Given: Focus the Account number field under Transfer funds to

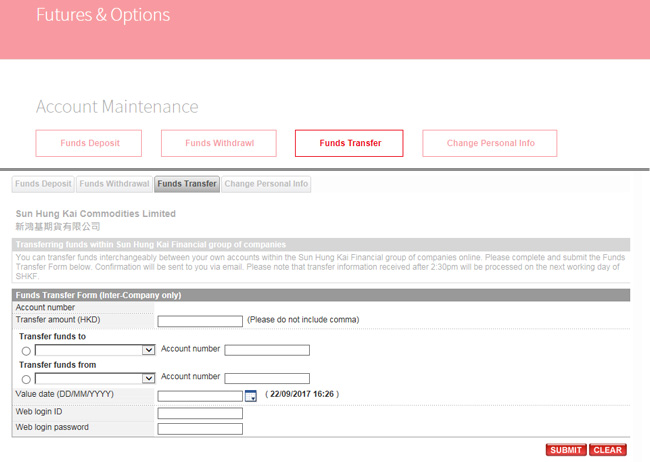Looking at the screenshot, I should [x=267, y=350].
